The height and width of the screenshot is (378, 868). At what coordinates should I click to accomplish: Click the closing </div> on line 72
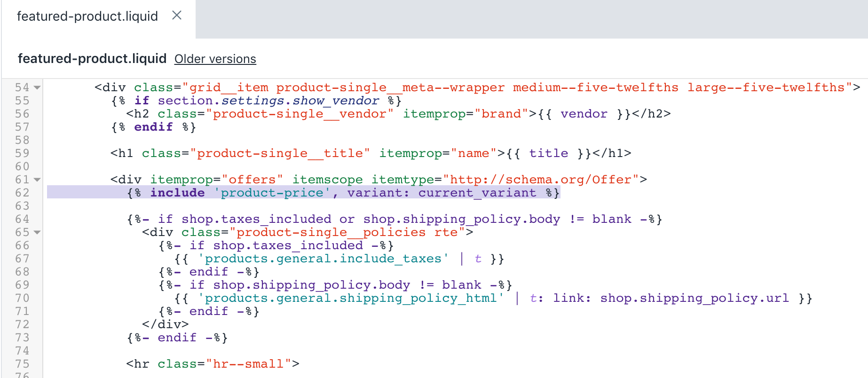[166, 324]
